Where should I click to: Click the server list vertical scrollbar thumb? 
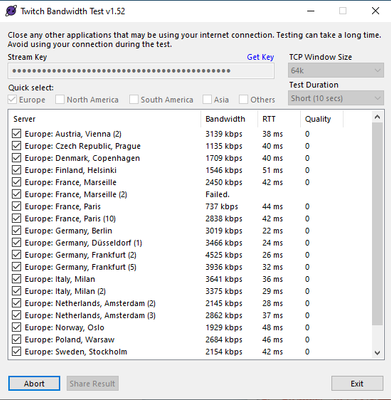pos(377,223)
